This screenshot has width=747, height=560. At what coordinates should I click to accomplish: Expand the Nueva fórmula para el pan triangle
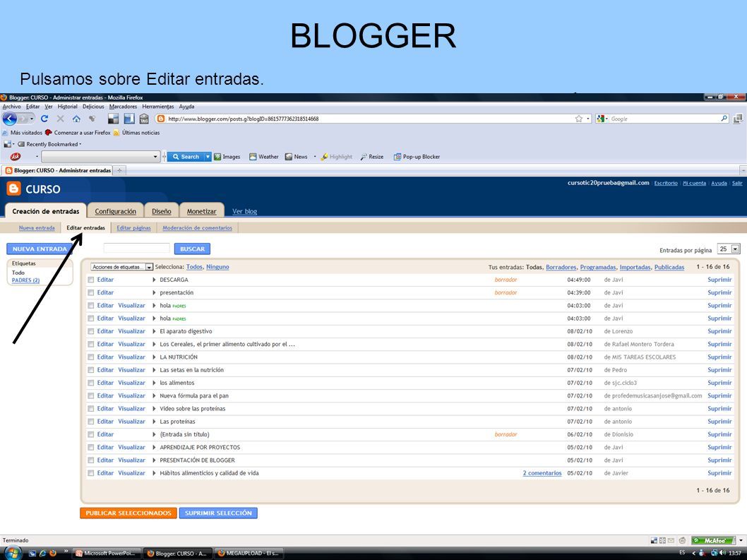click(x=154, y=395)
